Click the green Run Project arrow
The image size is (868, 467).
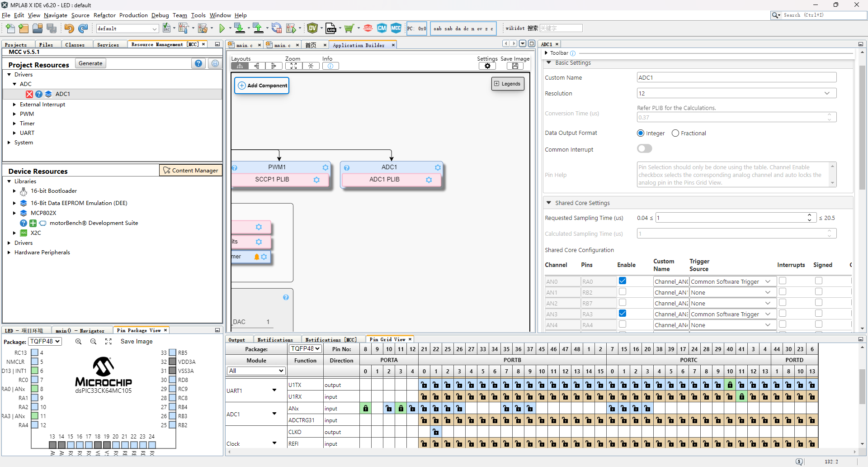[222, 29]
